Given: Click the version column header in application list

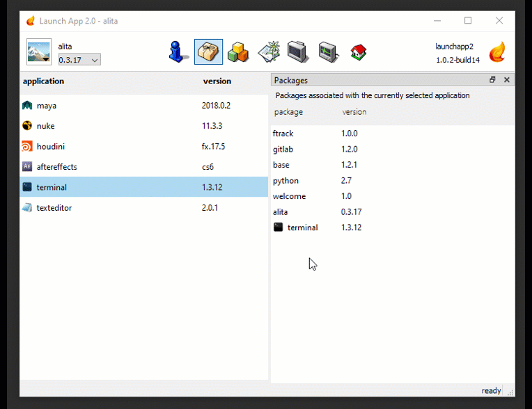Looking at the screenshot, I should coord(217,81).
